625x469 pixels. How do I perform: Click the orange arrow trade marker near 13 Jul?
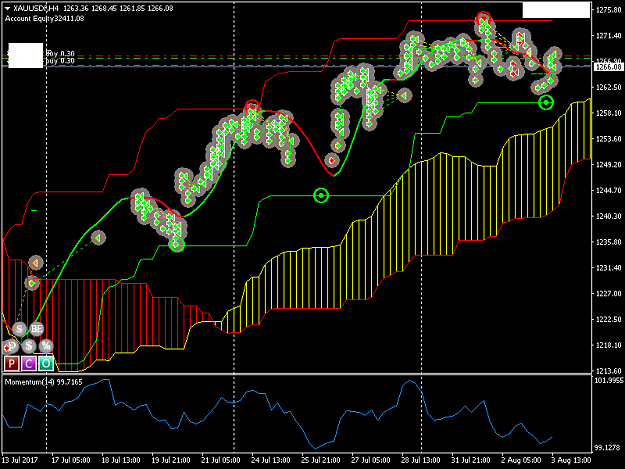coord(36,263)
